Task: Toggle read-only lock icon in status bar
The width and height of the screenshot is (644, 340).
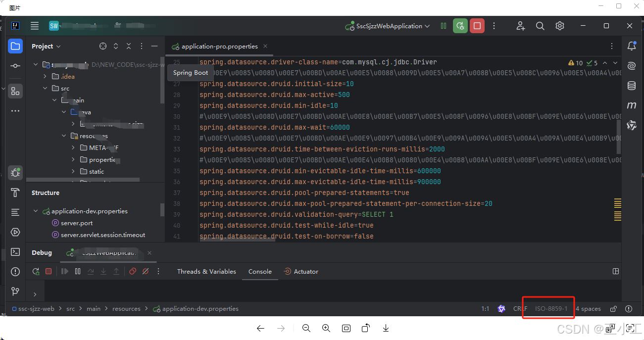Action: 613,309
